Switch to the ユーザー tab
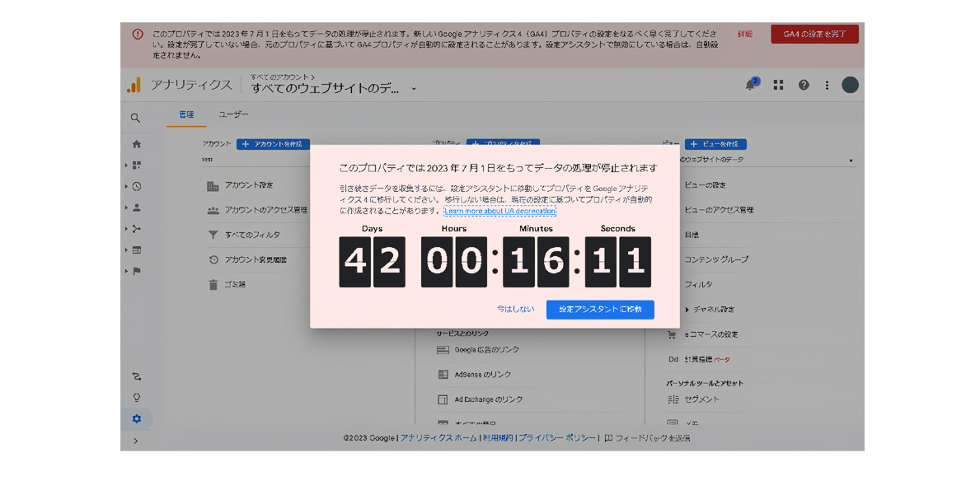 coord(233,114)
